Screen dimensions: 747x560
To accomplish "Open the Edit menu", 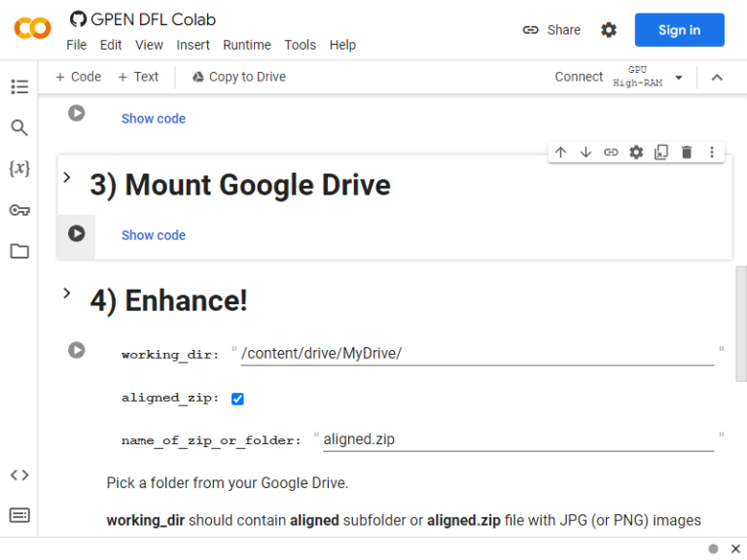I will coord(111,45).
